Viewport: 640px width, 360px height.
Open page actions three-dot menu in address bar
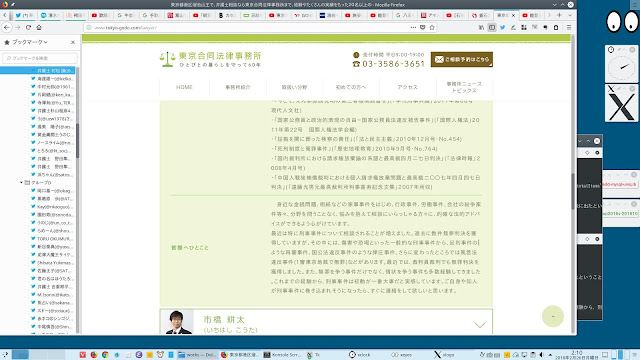[x=413, y=27]
